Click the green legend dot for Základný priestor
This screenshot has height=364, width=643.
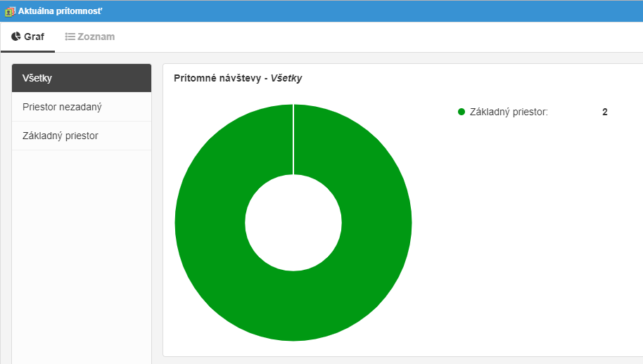pyautogui.click(x=461, y=112)
